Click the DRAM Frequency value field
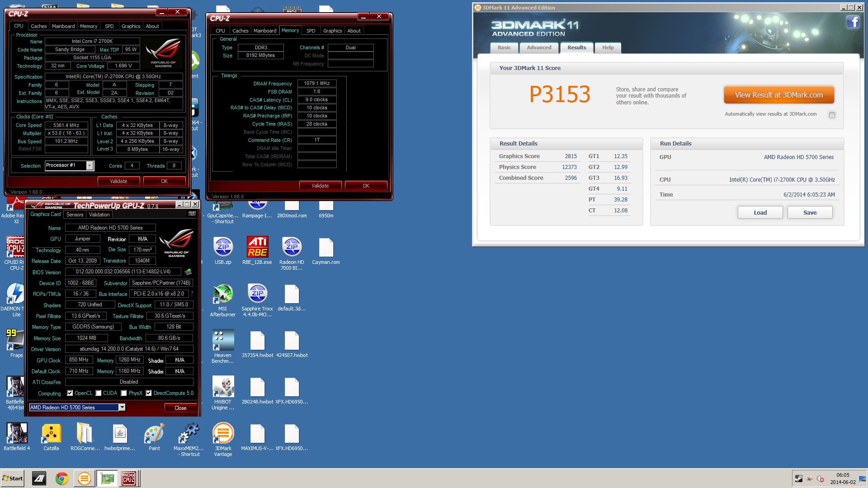Viewport: 868px width, 488px height. pyautogui.click(x=317, y=83)
